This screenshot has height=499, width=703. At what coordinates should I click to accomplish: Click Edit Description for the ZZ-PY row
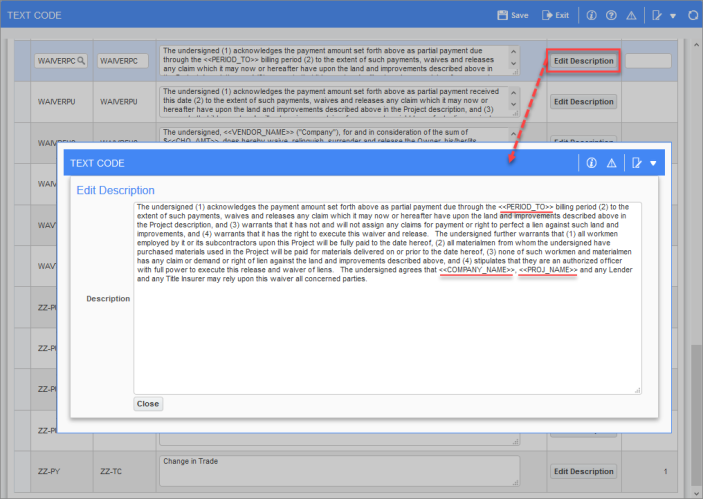pos(583,471)
